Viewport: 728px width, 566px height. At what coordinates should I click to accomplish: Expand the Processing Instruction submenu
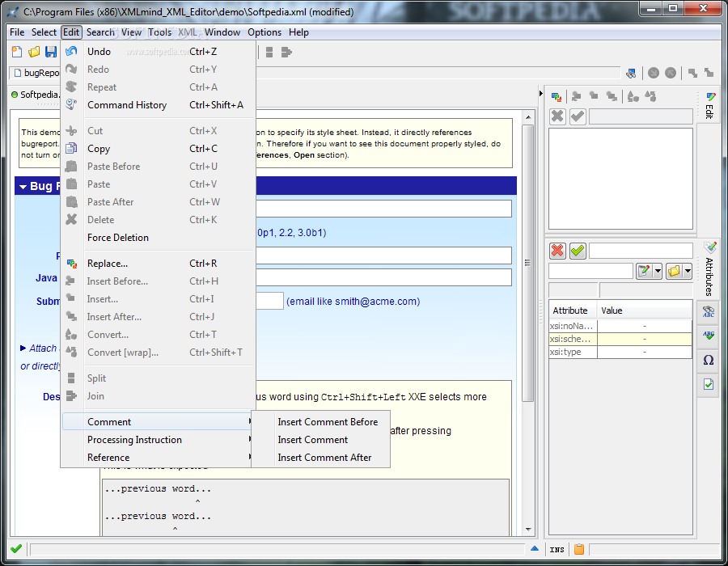(x=157, y=439)
